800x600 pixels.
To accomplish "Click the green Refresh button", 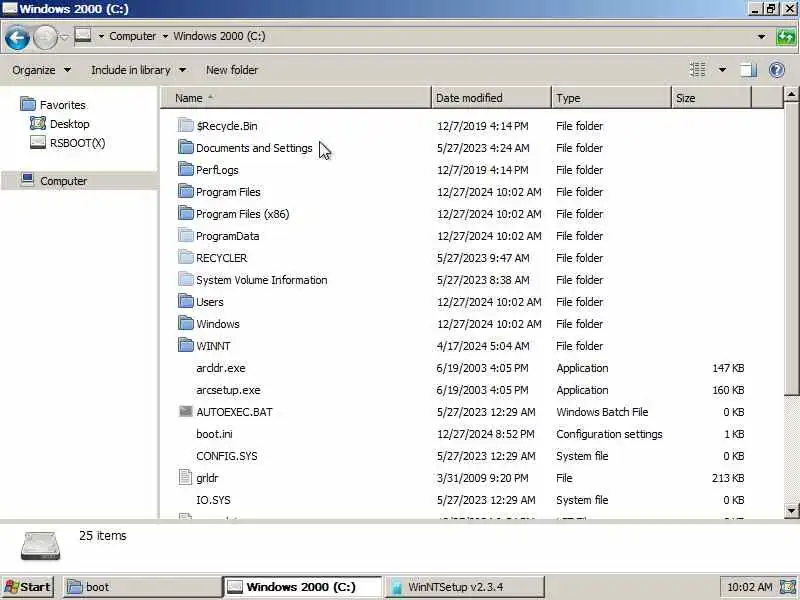I will 785,37.
